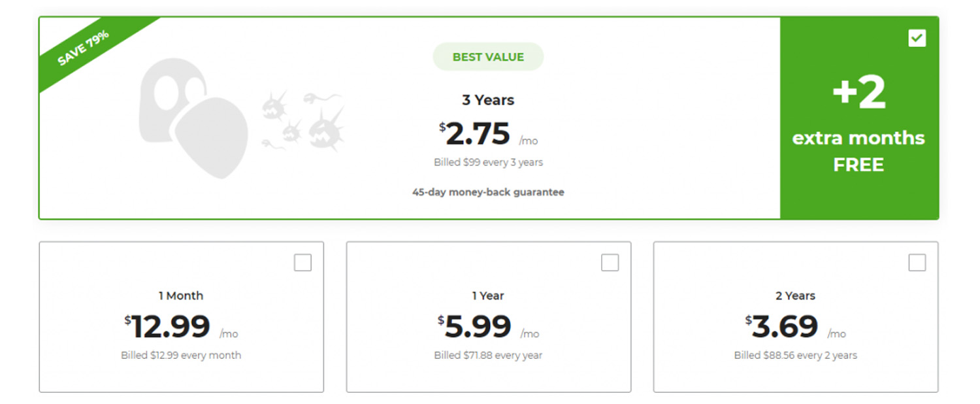Choose the 1 Month plan card
Viewport: 980px width, 404px height.
(x=181, y=317)
